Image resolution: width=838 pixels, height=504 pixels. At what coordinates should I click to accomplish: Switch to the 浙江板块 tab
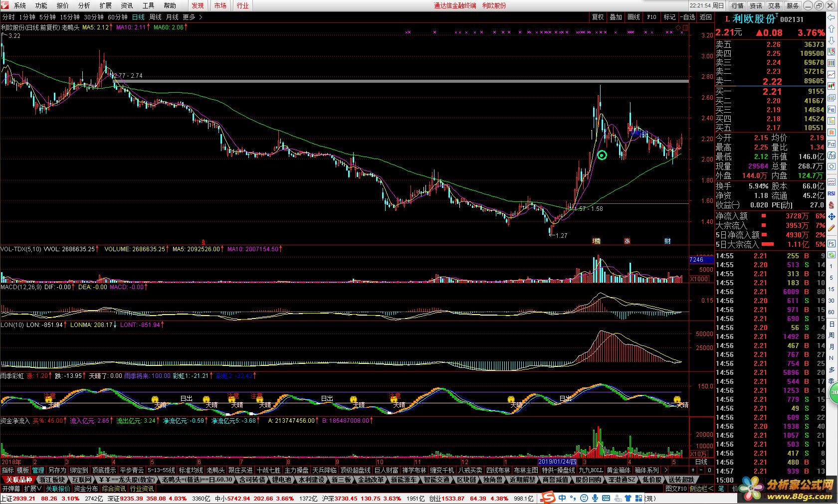pos(52,480)
